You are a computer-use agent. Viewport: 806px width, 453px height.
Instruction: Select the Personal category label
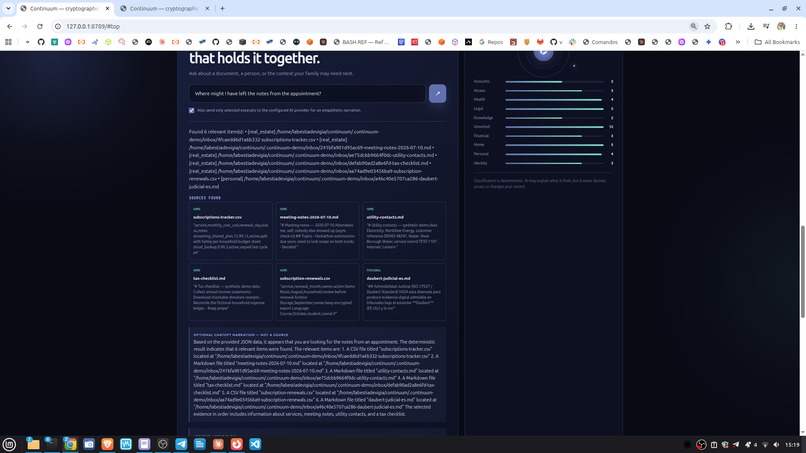point(481,154)
